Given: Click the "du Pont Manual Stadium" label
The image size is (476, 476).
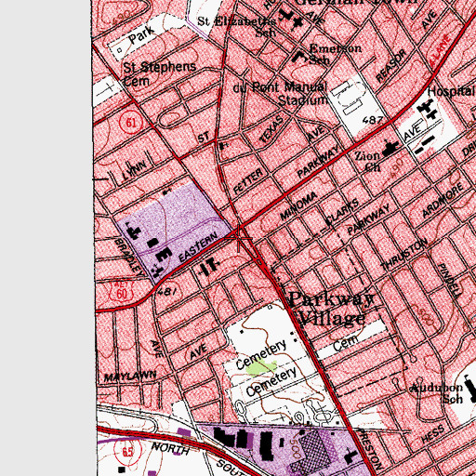Looking at the screenshot, I should (x=280, y=93).
